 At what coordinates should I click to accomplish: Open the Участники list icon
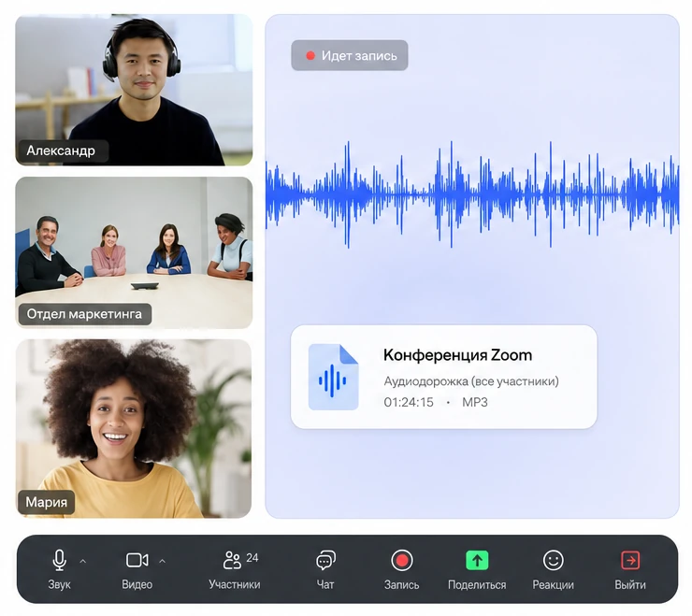coord(232,560)
